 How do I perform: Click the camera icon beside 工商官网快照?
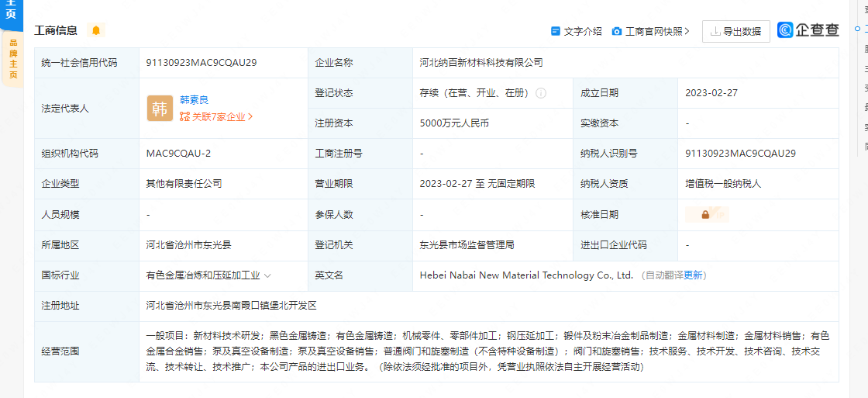coord(617,32)
